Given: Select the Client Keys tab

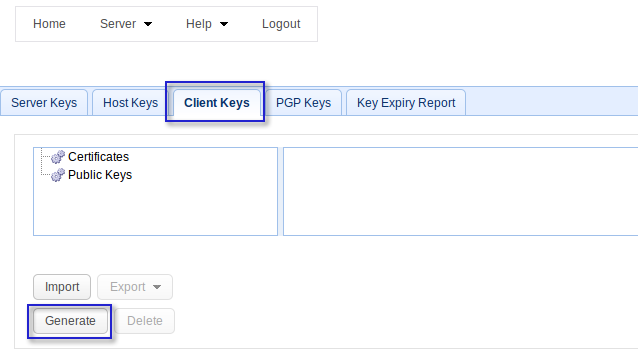Looking at the screenshot, I should 216,103.
